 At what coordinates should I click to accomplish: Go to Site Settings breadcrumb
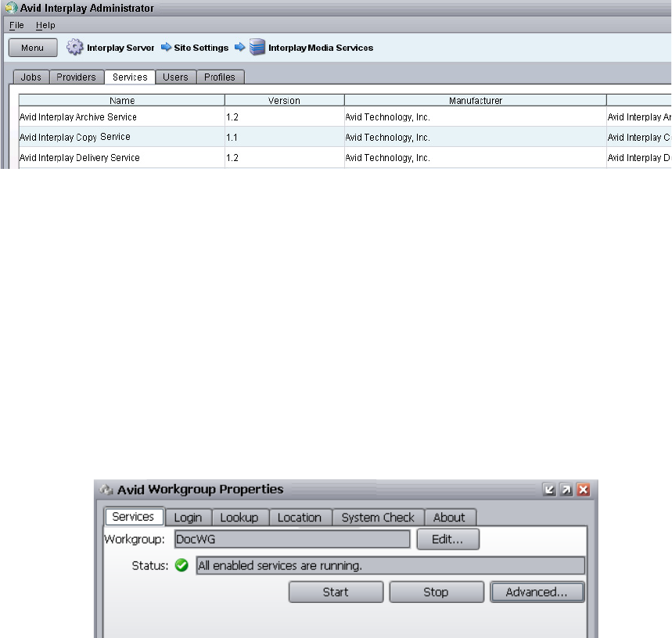tap(201, 48)
